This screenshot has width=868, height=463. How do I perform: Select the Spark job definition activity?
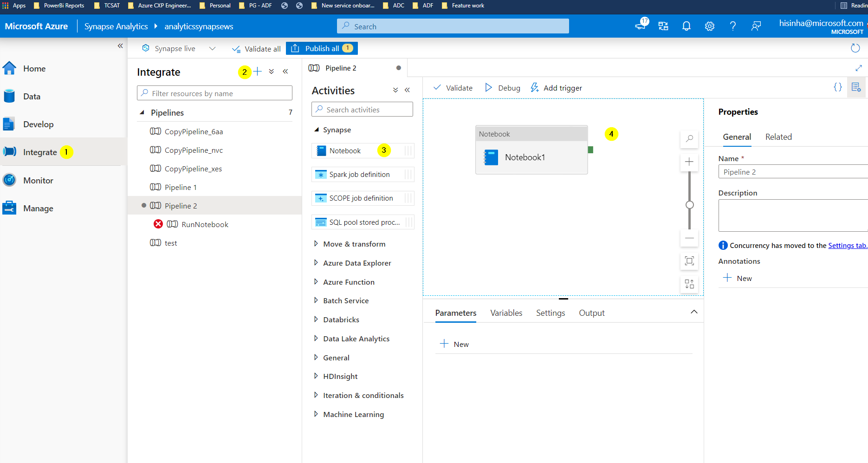363,175
